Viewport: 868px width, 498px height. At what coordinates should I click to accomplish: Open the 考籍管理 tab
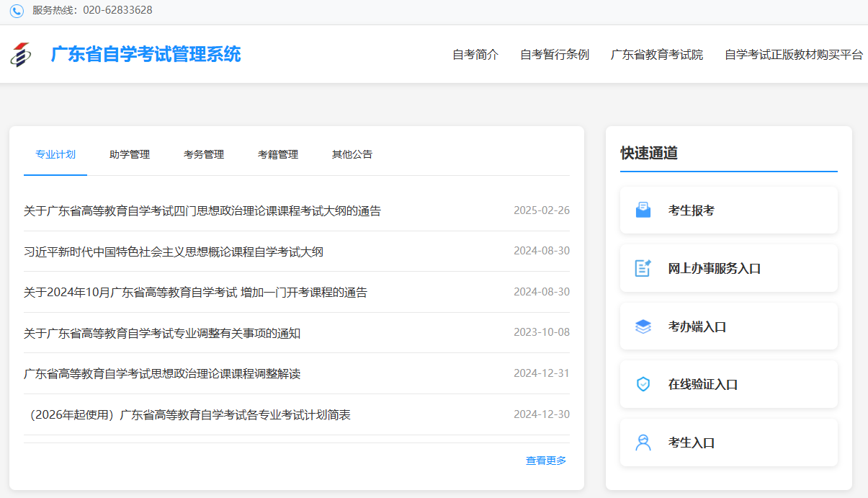278,154
